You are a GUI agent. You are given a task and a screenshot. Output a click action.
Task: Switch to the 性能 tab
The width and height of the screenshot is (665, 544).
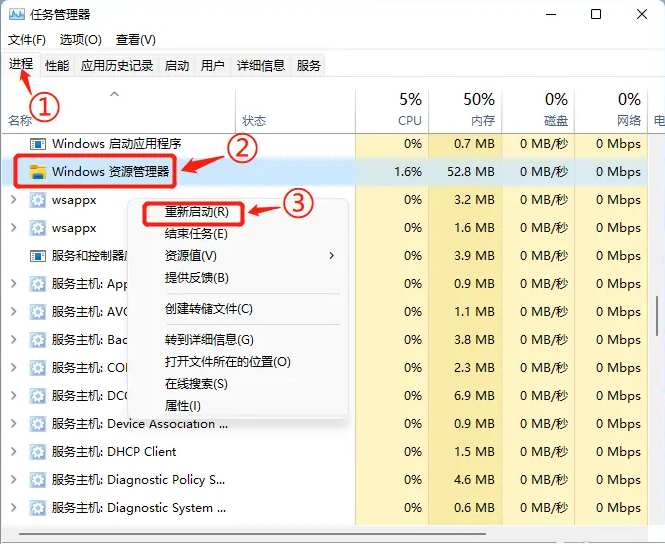57,66
